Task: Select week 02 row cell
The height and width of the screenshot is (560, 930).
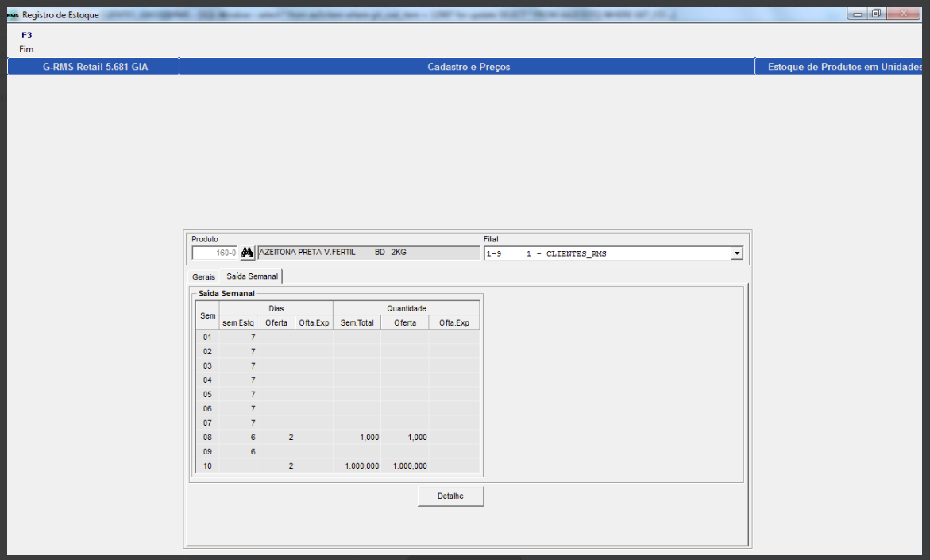Action: 207,351
